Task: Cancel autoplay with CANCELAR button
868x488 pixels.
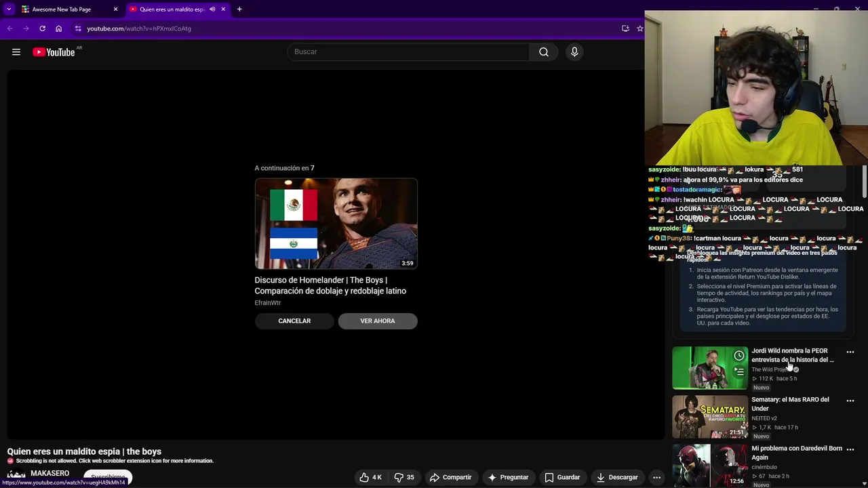Action: [x=294, y=321]
